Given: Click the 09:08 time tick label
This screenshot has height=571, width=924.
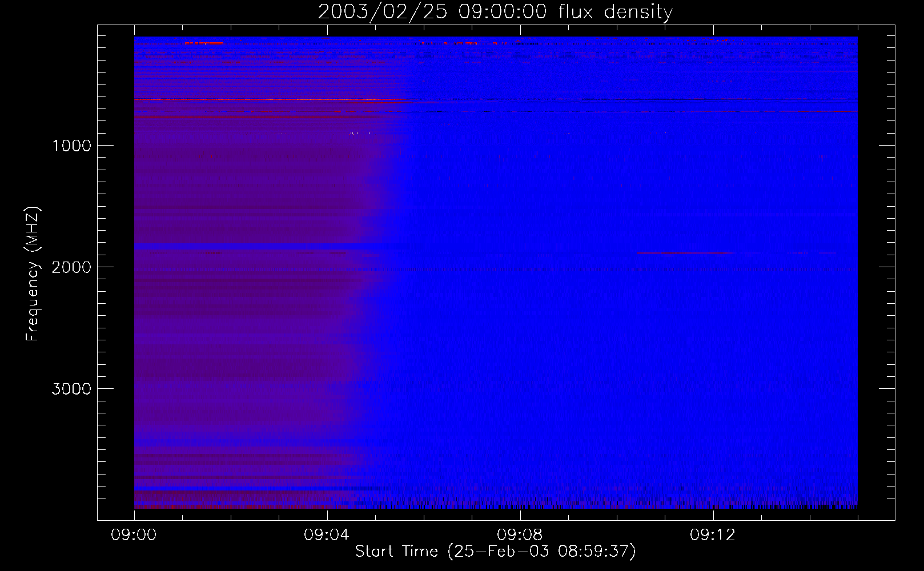Looking at the screenshot, I should coord(520,535).
